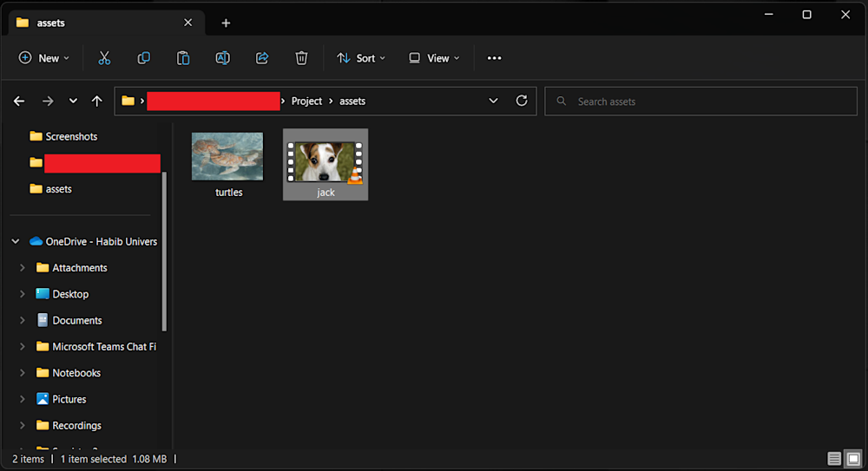Viewport: 868px width, 471px height.
Task: Click the Desktop folder icon in sidebar
Action: [42, 294]
